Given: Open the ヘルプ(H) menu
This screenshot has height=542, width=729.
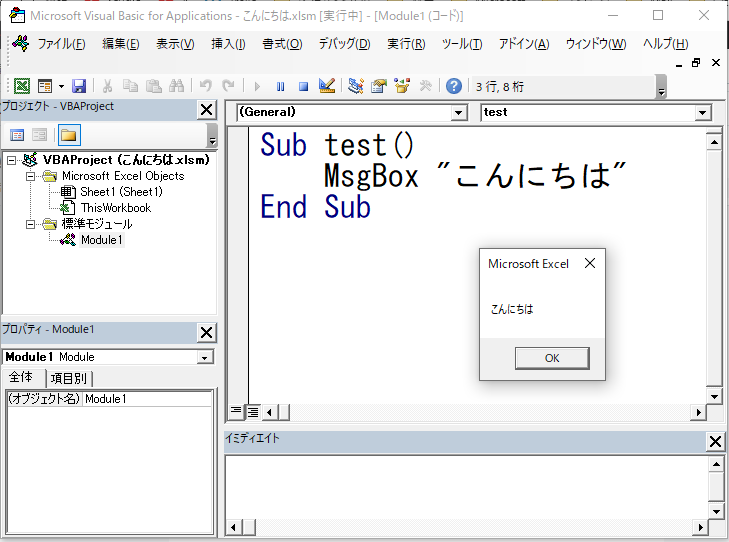Looking at the screenshot, I should 665,44.
